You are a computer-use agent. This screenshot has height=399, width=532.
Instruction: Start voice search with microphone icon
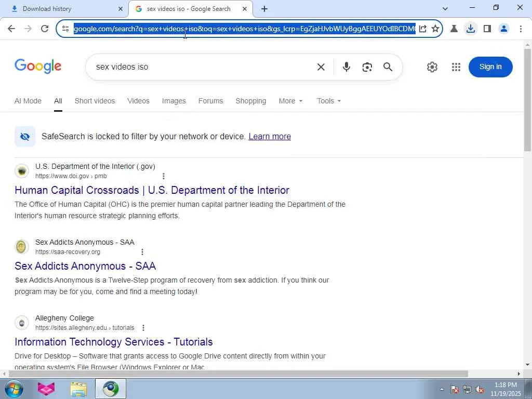[347, 67]
